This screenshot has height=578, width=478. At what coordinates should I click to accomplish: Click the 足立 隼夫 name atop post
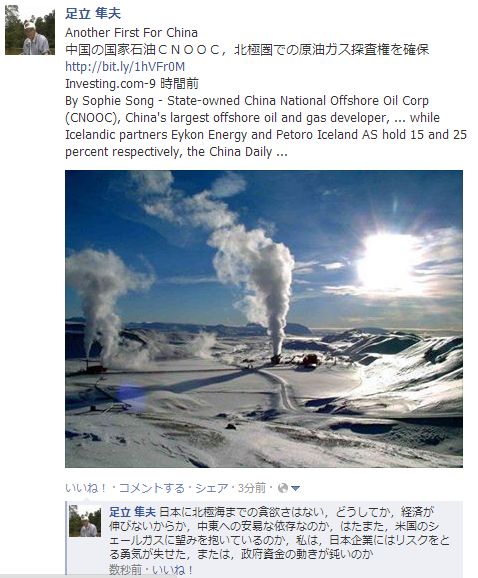pos(93,14)
